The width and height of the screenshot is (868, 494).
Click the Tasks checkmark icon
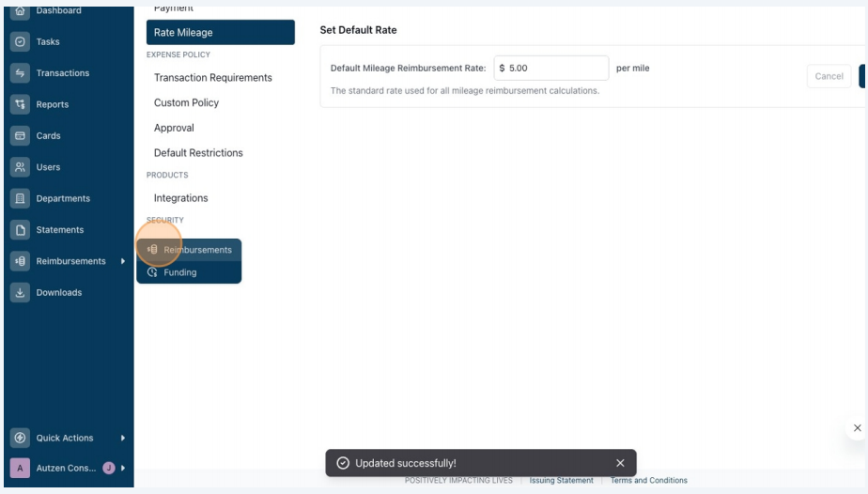tap(20, 41)
